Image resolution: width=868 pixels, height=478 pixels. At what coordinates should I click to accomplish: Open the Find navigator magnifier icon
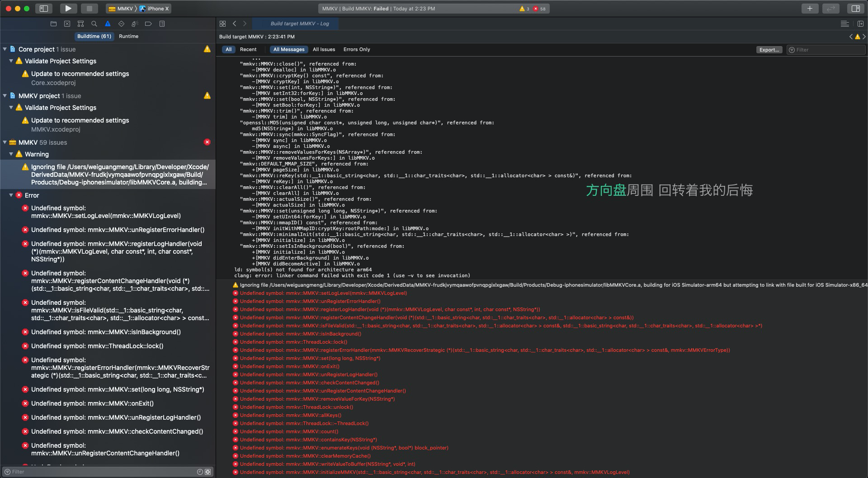click(x=94, y=24)
